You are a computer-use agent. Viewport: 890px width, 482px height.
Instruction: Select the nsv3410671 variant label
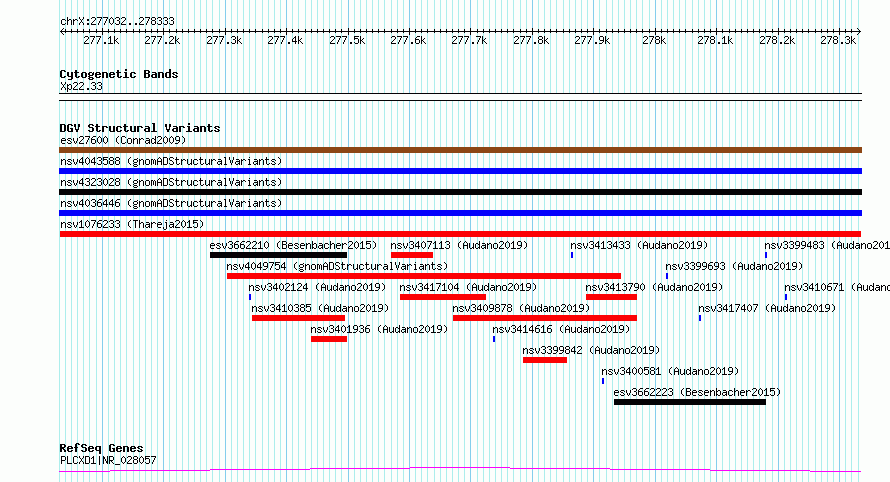[837, 287]
